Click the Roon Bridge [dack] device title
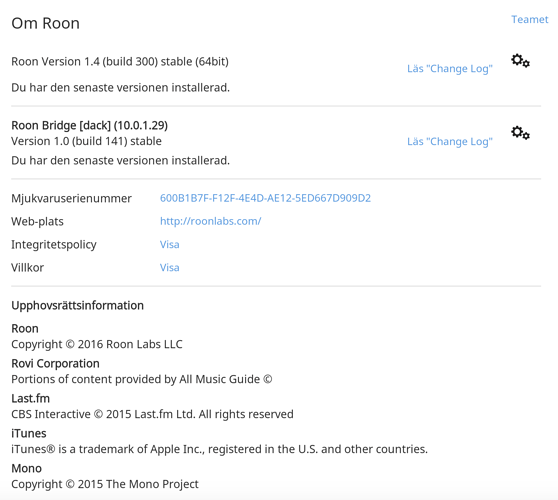This screenshot has height=500, width=558. (x=90, y=125)
